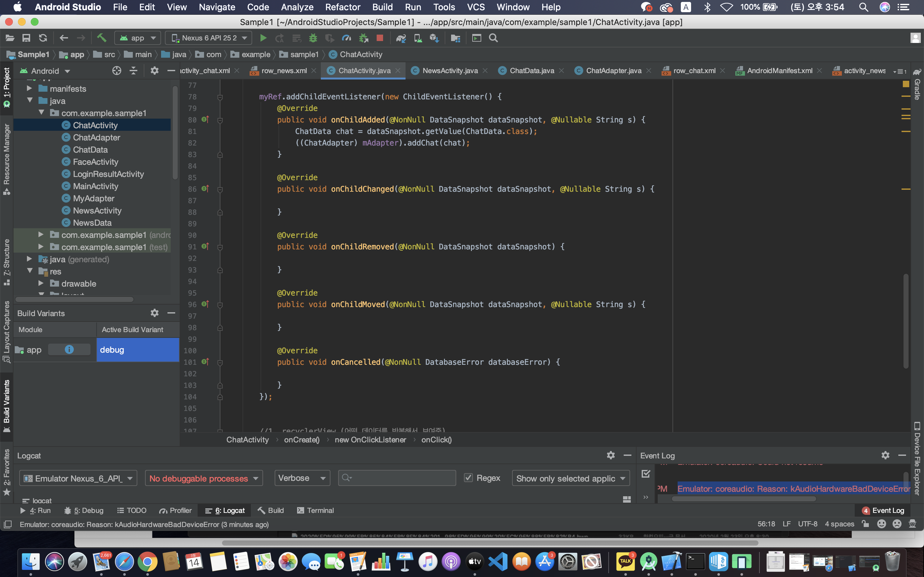
Task: Toggle the Regex checkbox in Logcat
Action: click(x=468, y=478)
